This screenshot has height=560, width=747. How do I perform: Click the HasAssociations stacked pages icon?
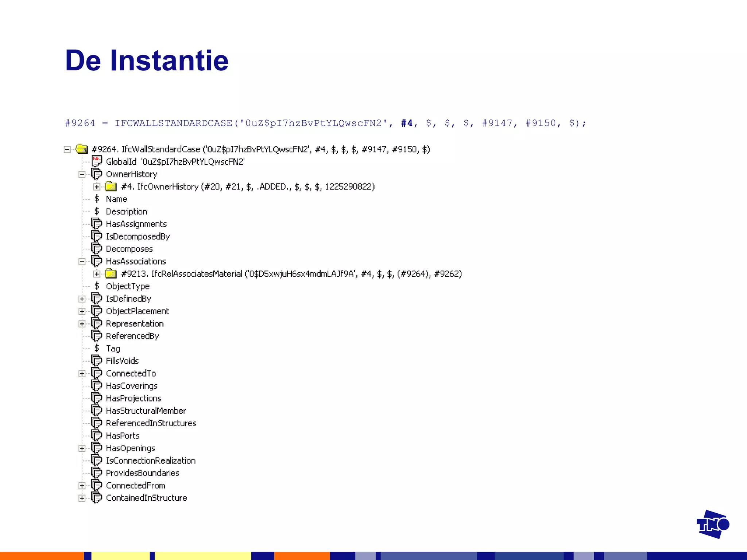click(96, 261)
